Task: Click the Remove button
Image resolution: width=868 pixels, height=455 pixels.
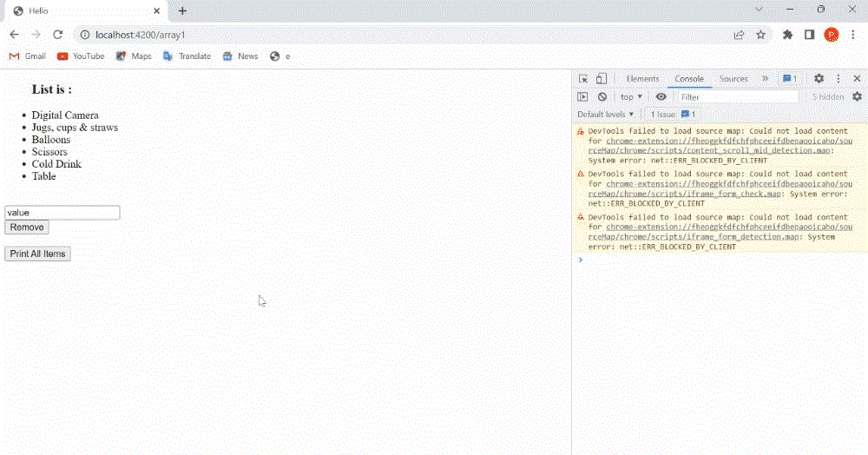Action: (27, 227)
